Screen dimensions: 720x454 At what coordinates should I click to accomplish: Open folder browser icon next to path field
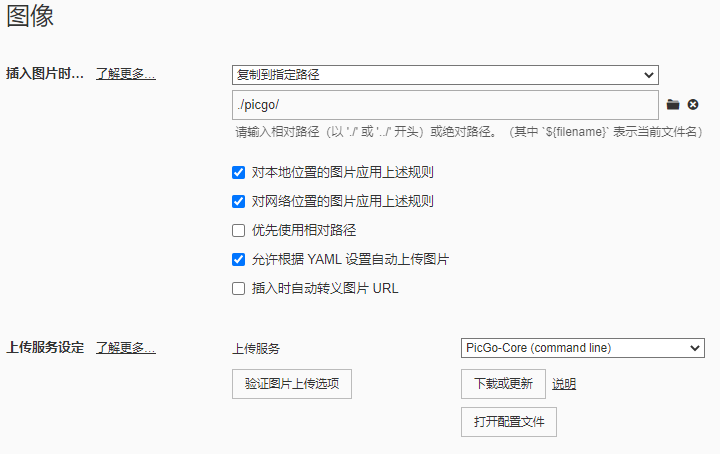[x=673, y=105]
